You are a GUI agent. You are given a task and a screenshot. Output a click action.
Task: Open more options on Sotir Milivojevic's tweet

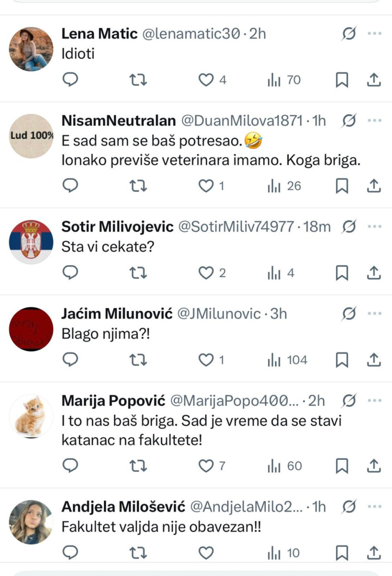click(375, 227)
